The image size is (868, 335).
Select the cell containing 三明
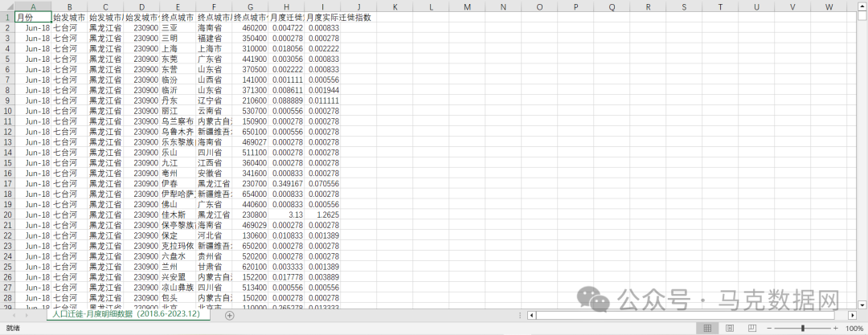pyautogui.click(x=178, y=39)
